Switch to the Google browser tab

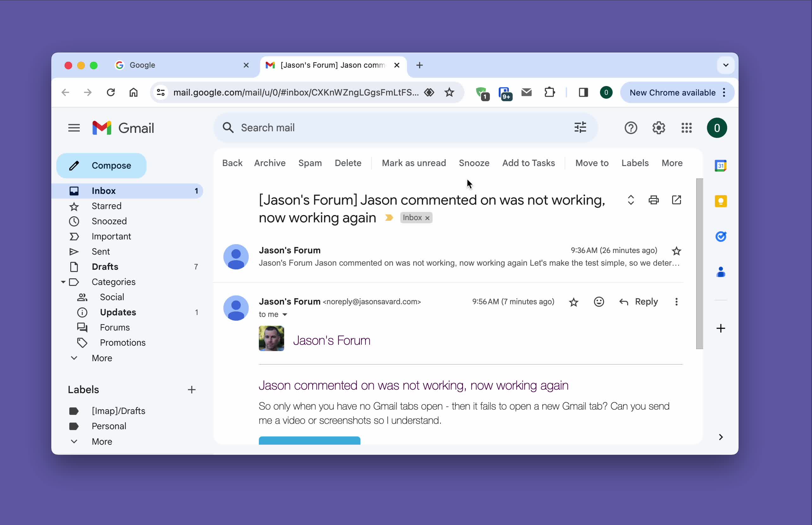(183, 65)
